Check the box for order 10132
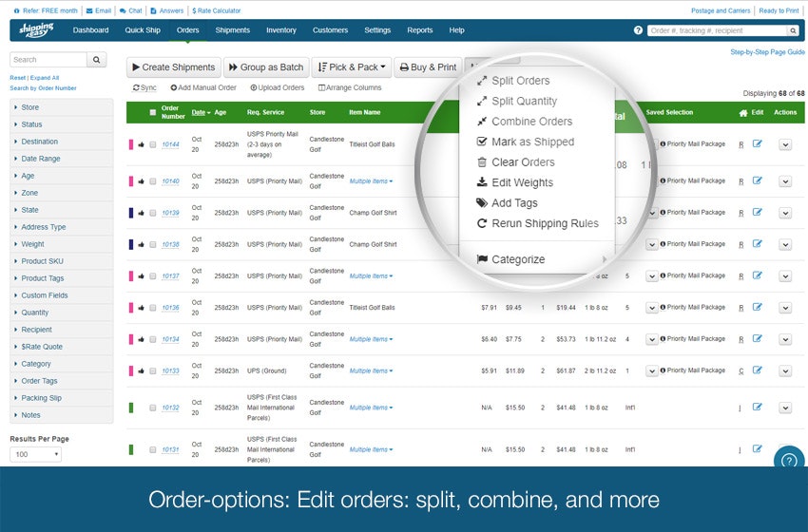 (152, 408)
